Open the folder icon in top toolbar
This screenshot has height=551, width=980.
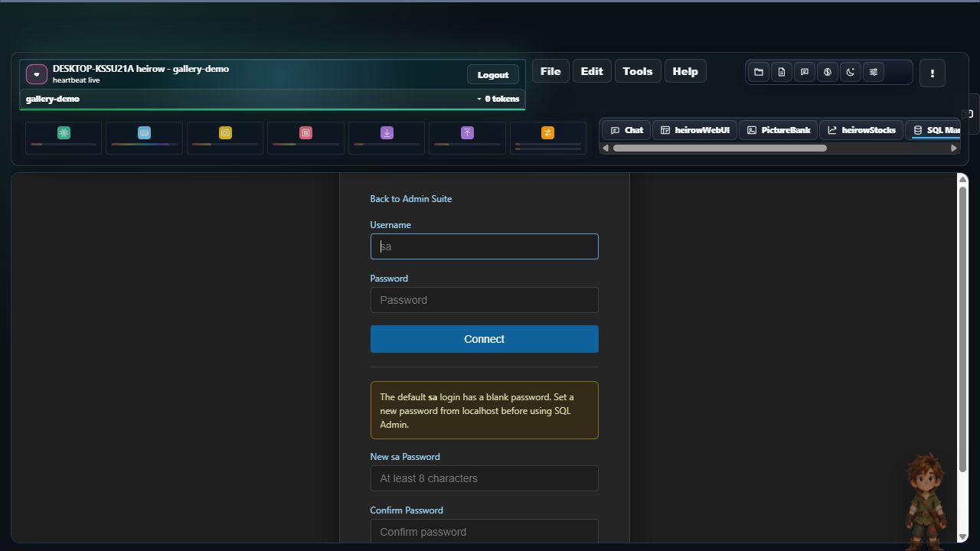coord(759,72)
